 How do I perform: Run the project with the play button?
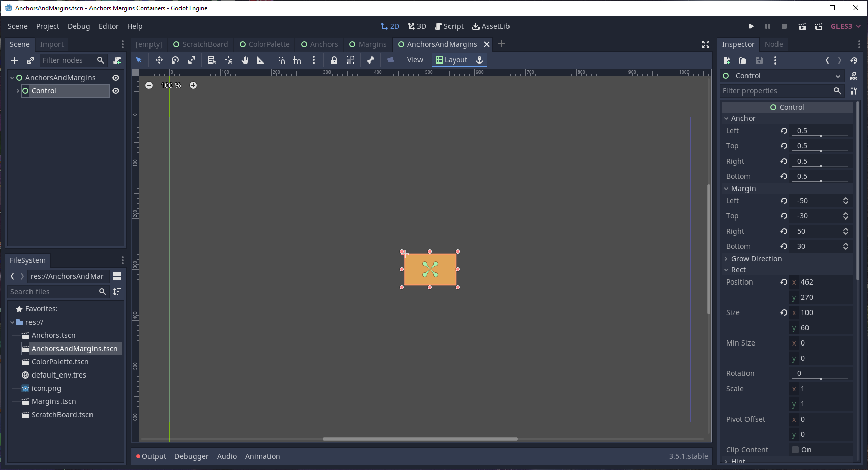[751, 26]
